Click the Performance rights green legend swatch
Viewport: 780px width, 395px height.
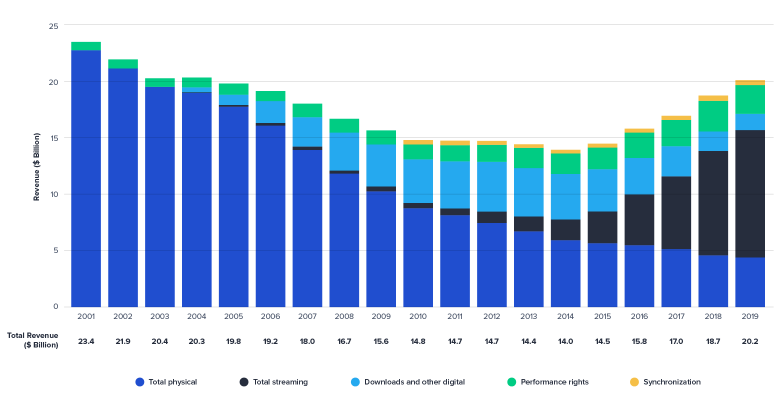511,382
